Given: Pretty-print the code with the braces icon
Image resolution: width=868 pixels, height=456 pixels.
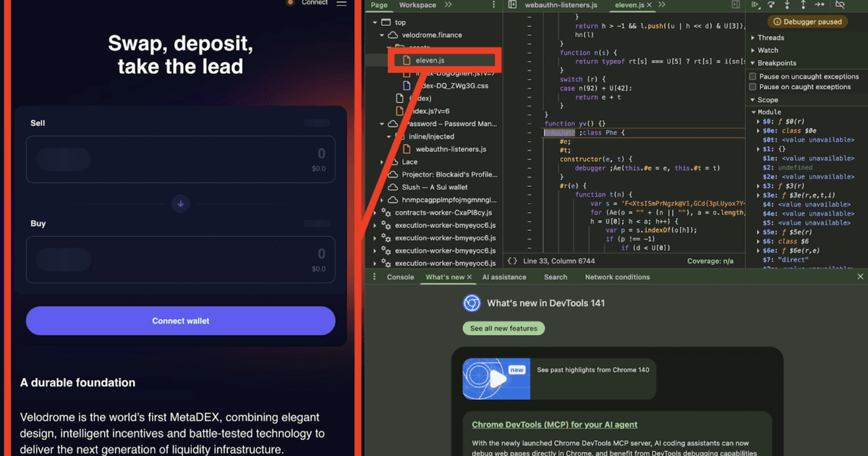Looking at the screenshot, I should click(512, 261).
